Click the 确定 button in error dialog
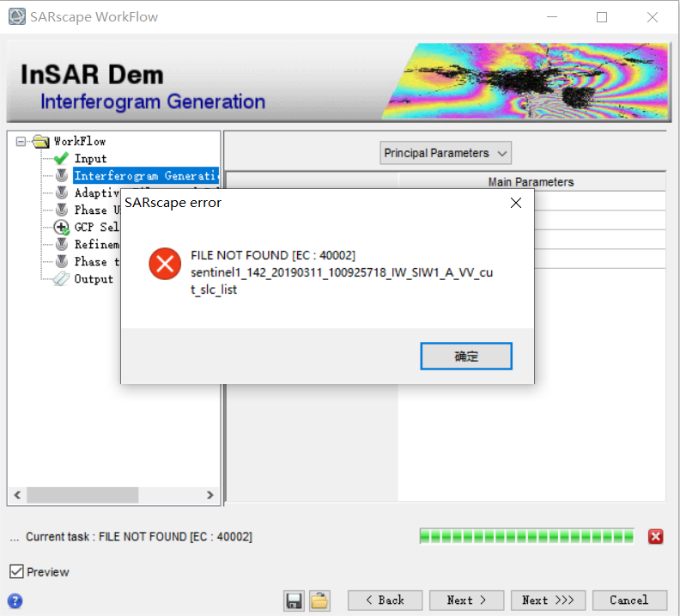This screenshot has width=680, height=616. coord(465,357)
